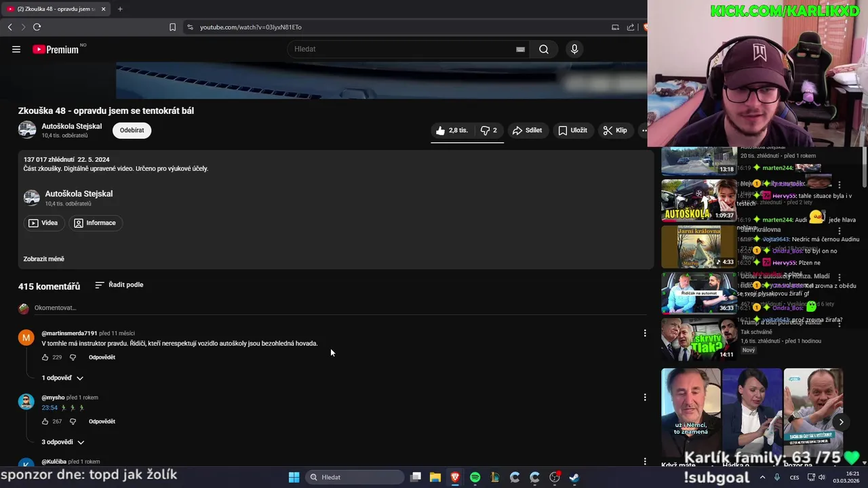The image size is (868, 488).
Task: Open the Autoškola Stejskal channel name in description
Action: pyautogui.click(x=79, y=194)
